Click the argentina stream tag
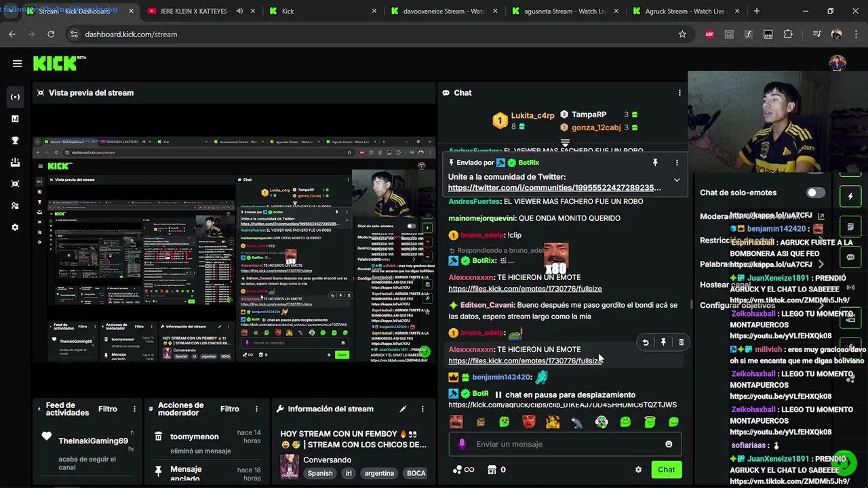 (378, 473)
